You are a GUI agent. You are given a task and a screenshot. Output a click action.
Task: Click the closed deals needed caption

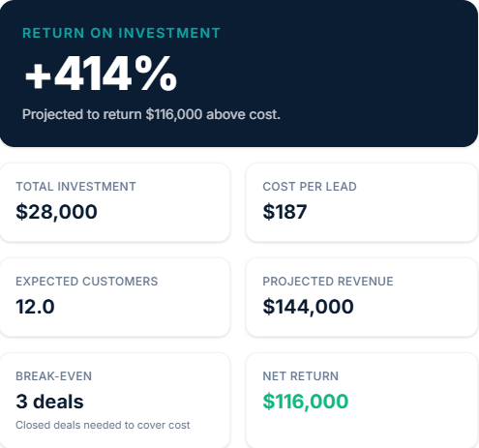click(x=103, y=425)
